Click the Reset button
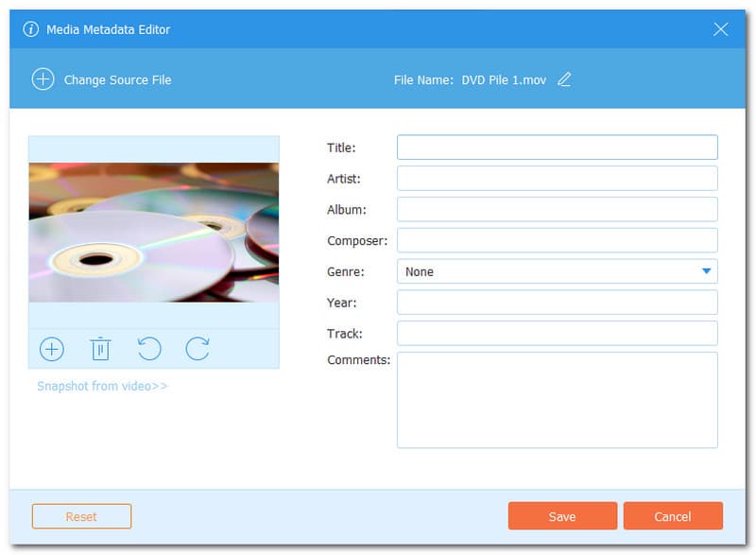The image size is (756, 555). (81, 516)
